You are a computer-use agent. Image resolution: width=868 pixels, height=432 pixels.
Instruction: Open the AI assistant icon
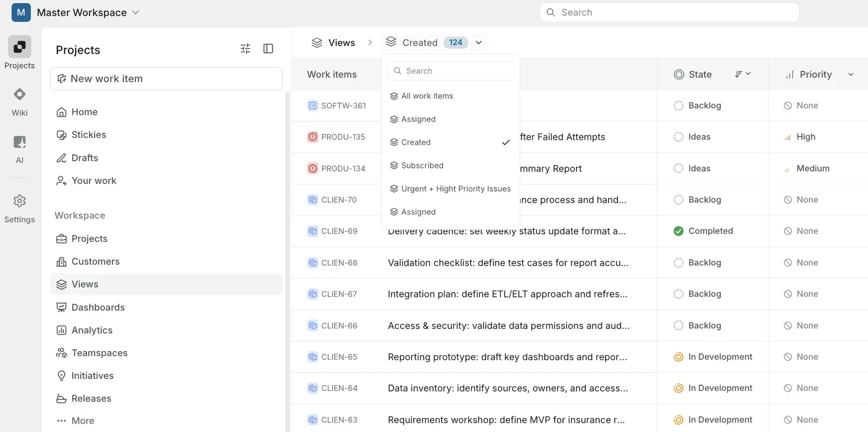point(19,142)
